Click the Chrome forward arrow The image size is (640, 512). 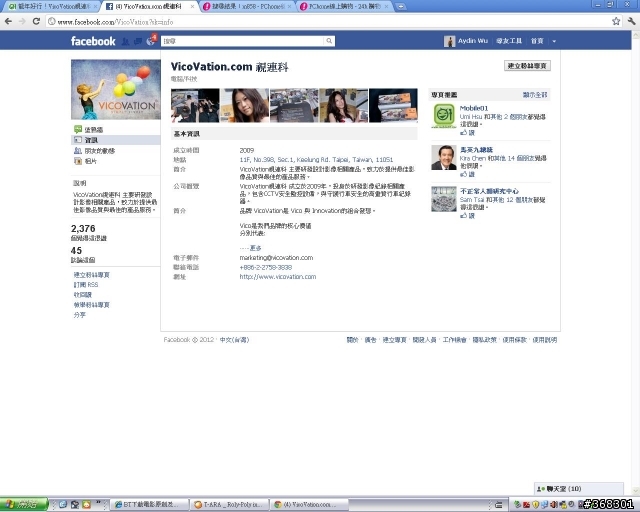click(x=22, y=21)
